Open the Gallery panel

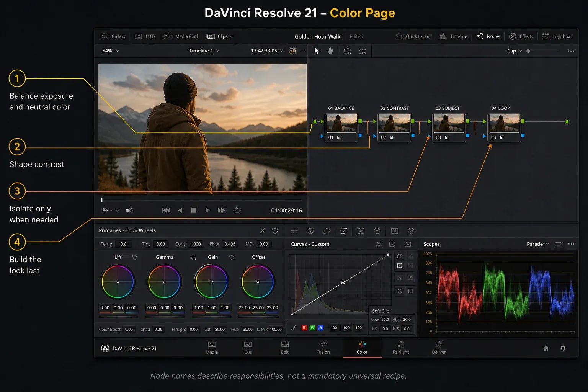(113, 36)
